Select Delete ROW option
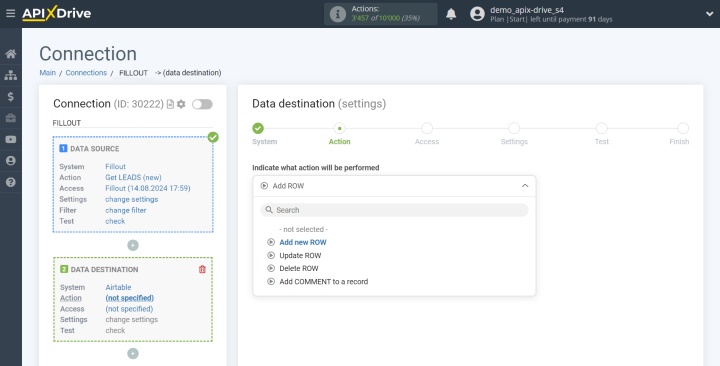 pos(299,268)
